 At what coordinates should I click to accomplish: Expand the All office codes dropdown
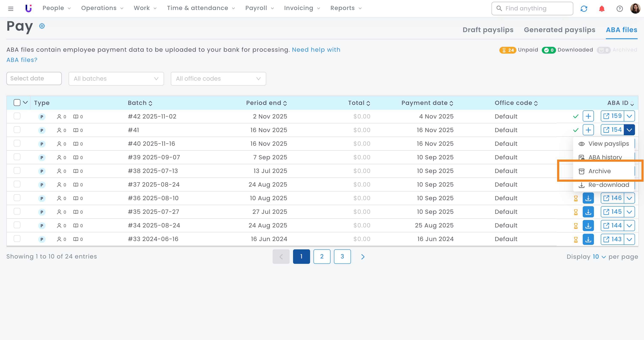coord(218,79)
